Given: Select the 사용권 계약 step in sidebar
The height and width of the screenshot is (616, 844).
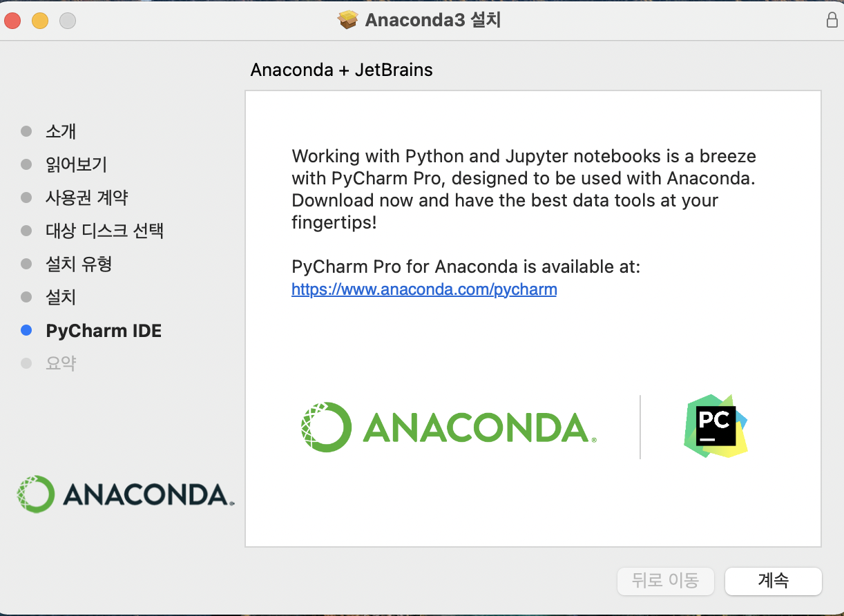Looking at the screenshot, I should click(x=87, y=198).
